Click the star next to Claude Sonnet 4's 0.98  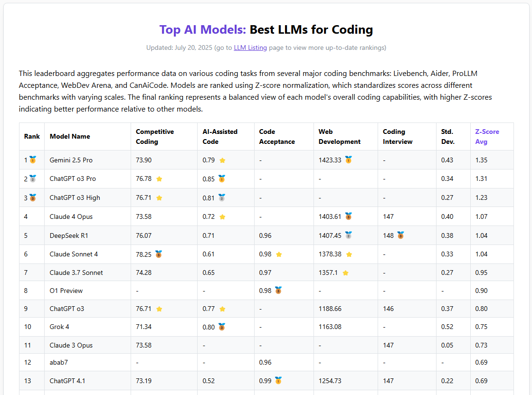[x=279, y=254]
